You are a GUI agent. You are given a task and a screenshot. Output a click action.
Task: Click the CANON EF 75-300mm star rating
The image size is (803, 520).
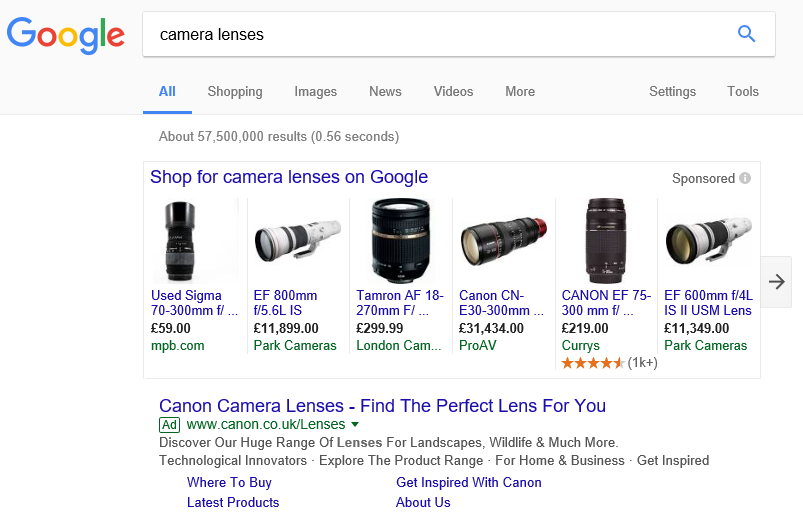(x=593, y=363)
